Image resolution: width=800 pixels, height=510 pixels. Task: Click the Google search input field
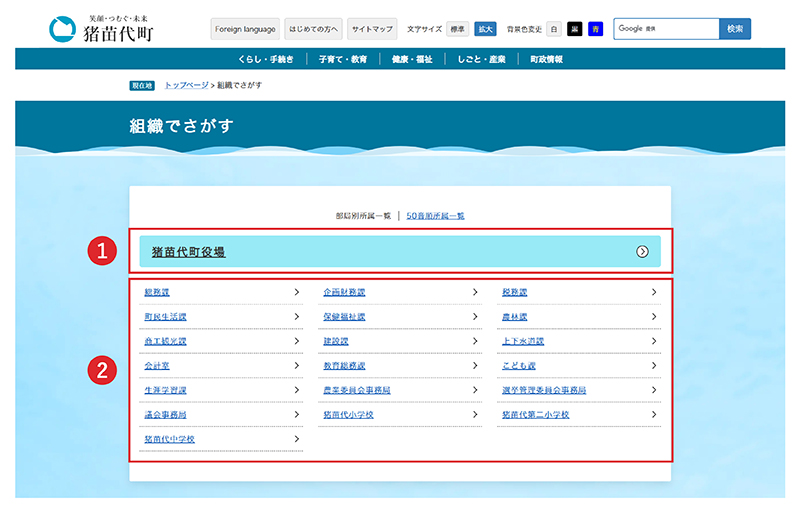point(666,29)
